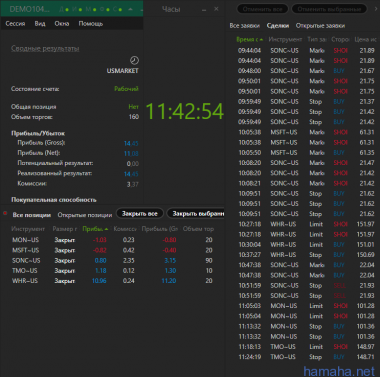This screenshot has height=377, width=380.
Task: Click the Объем торгов value 160
Action: [x=134, y=117]
